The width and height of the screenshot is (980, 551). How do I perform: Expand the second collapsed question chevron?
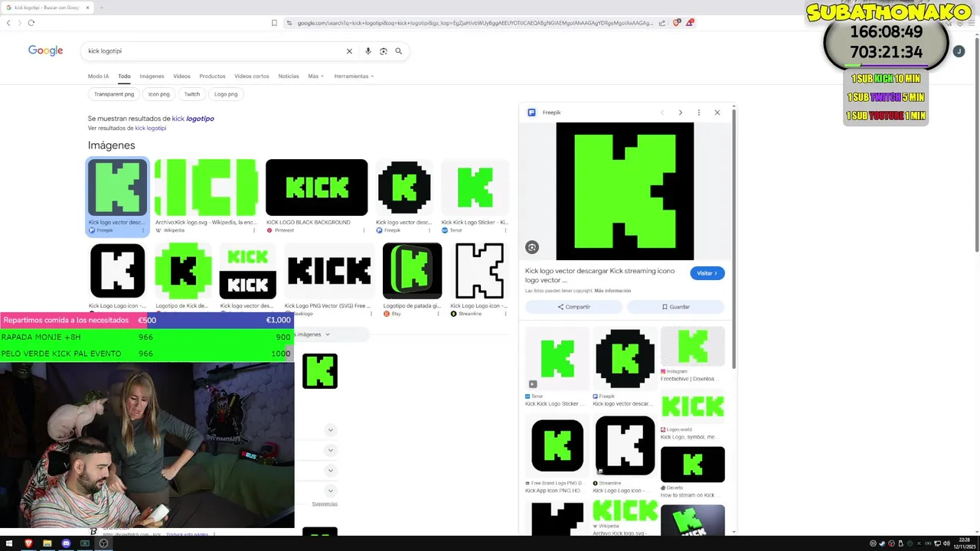pos(330,450)
